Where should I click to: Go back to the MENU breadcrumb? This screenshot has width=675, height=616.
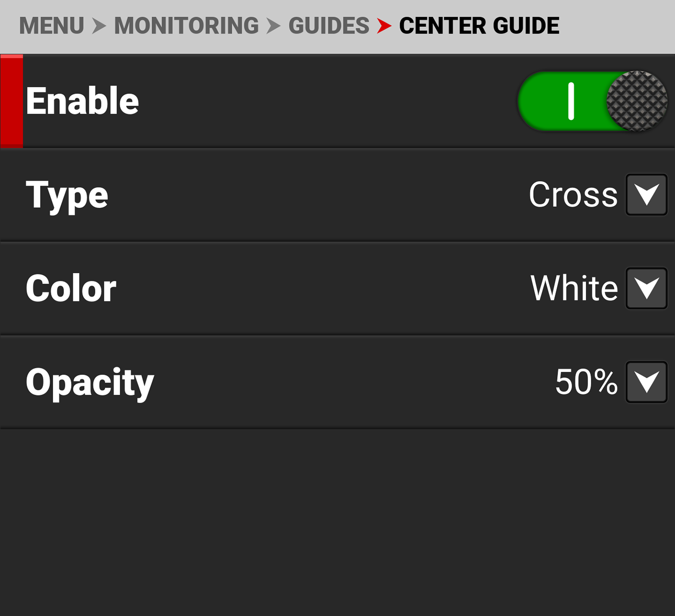pyautogui.click(x=51, y=26)
